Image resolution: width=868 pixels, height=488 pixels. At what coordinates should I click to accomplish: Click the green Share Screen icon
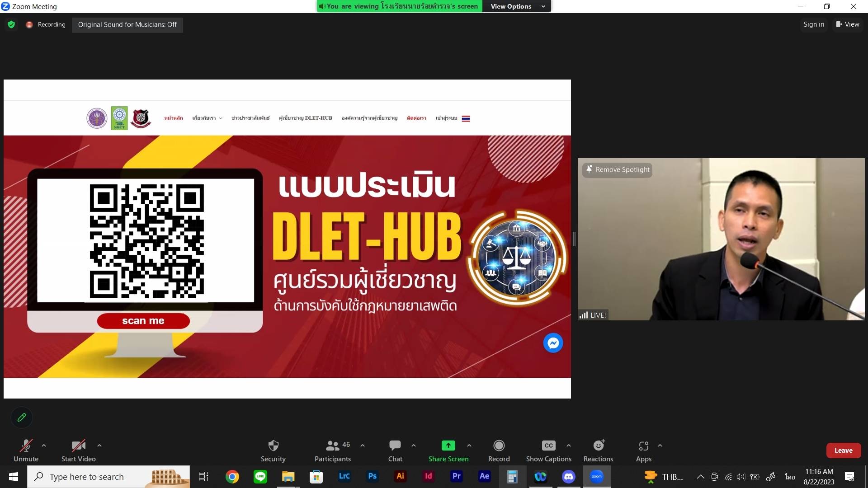[448, 446]
